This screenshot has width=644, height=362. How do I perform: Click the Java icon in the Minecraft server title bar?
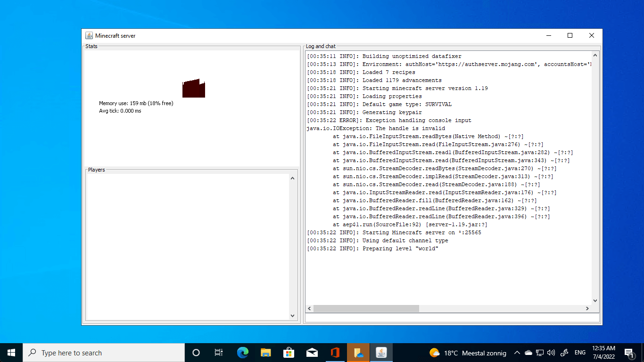click(x=89, y=36)
